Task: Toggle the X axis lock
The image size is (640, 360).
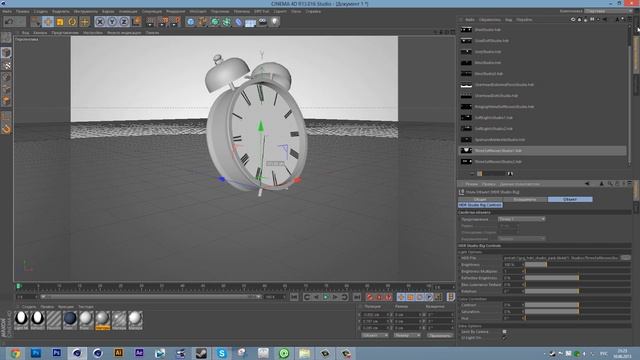Action: pyautogui.click(x=100, y=22)
